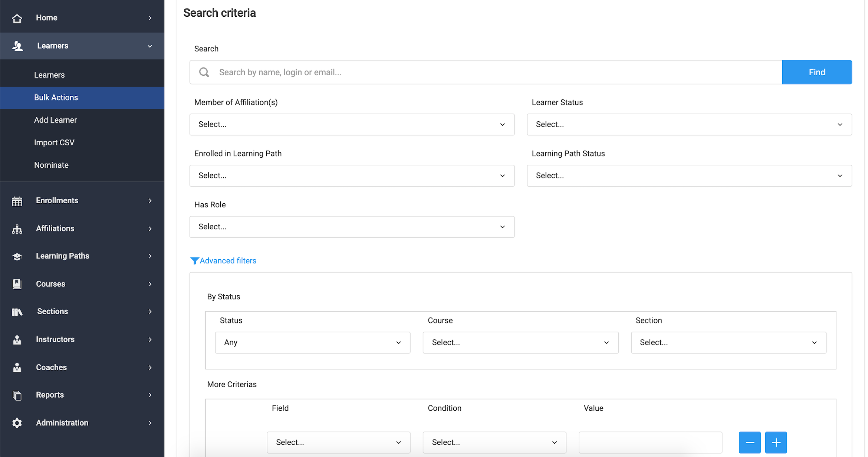
Task: Expand the Home menu chevron
Action: click(x=150, y=18)
